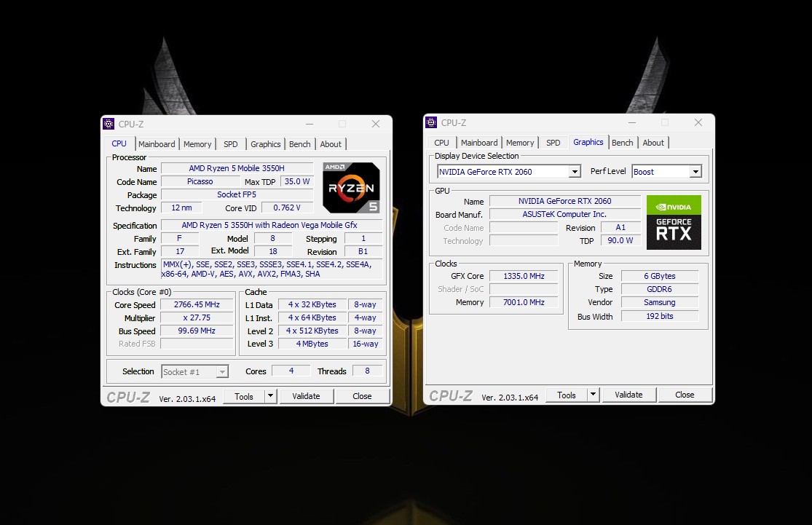Click core speed value '2766.45 MHz'
The width and height of the screenshot is (812, 525).
(x=197, y=304)
